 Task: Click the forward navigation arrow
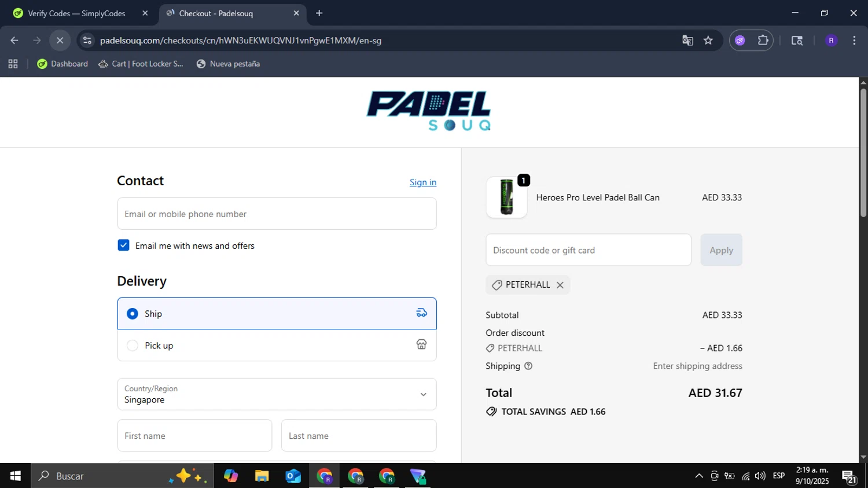click(x=37, y=41)
